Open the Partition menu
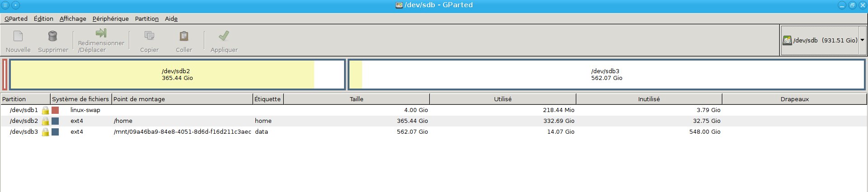 pos(146,19)
